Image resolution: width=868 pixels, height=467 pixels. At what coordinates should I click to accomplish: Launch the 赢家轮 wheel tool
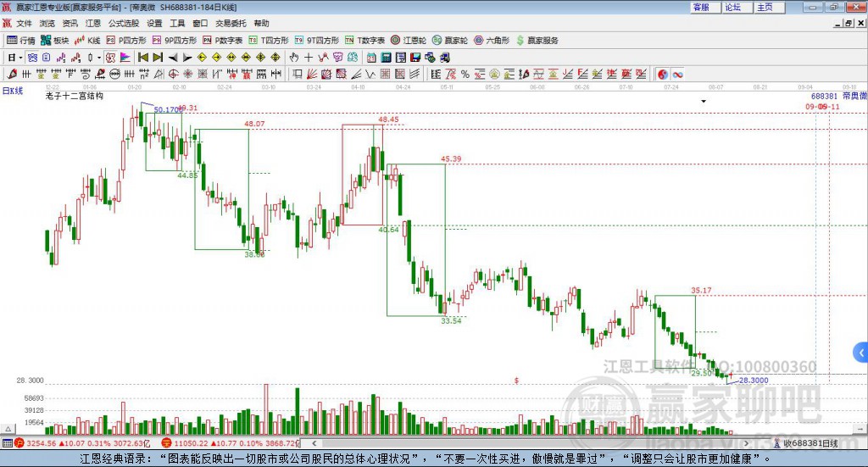(x=450, y=41)
